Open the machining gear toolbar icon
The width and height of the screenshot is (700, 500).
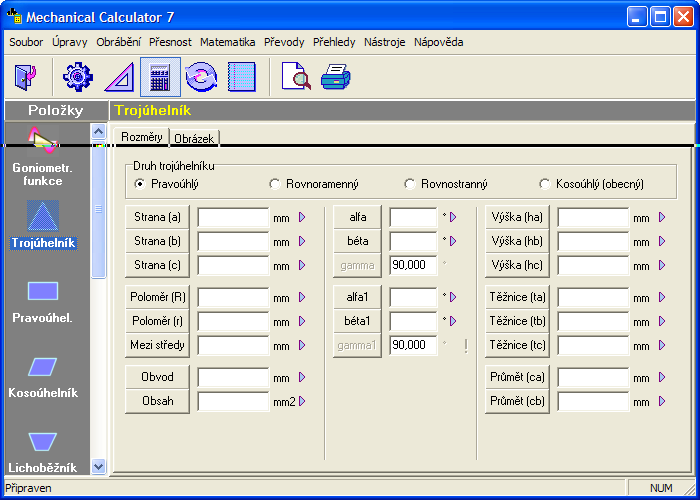[78, 77]
